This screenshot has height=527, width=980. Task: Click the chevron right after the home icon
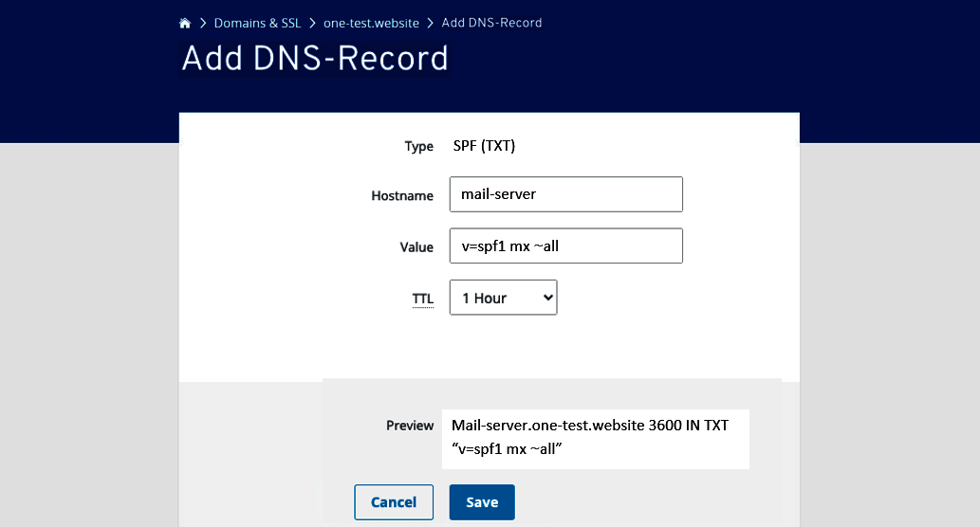coord(203,23)
